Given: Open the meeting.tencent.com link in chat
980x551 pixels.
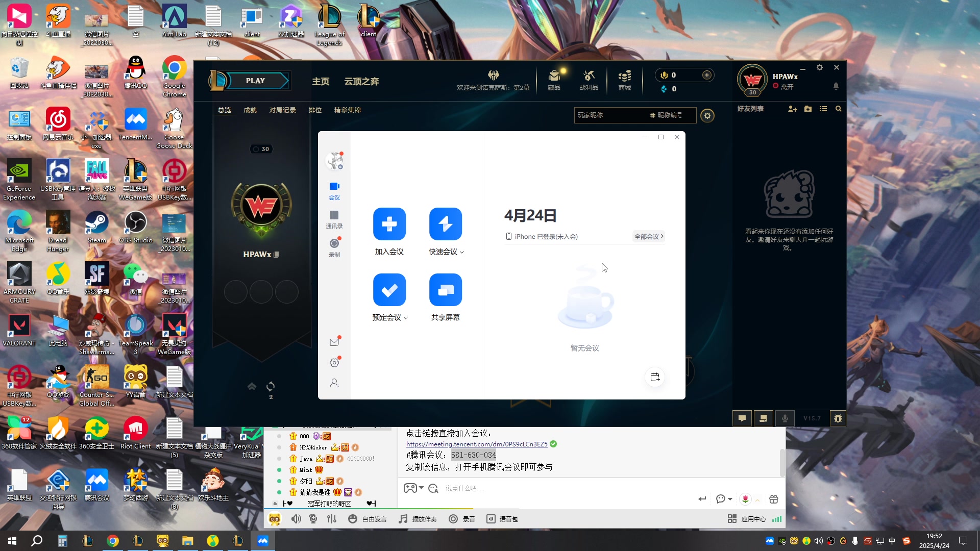Looking at the screenshot, I should (476, 444).
